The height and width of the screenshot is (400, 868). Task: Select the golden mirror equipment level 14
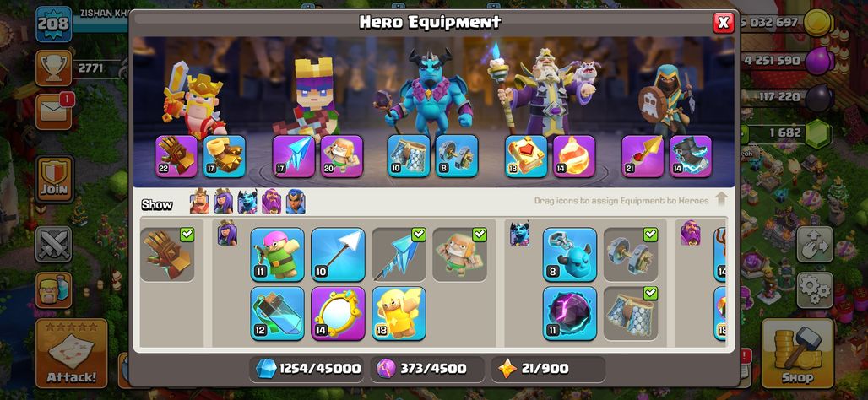tap(338, 312)
